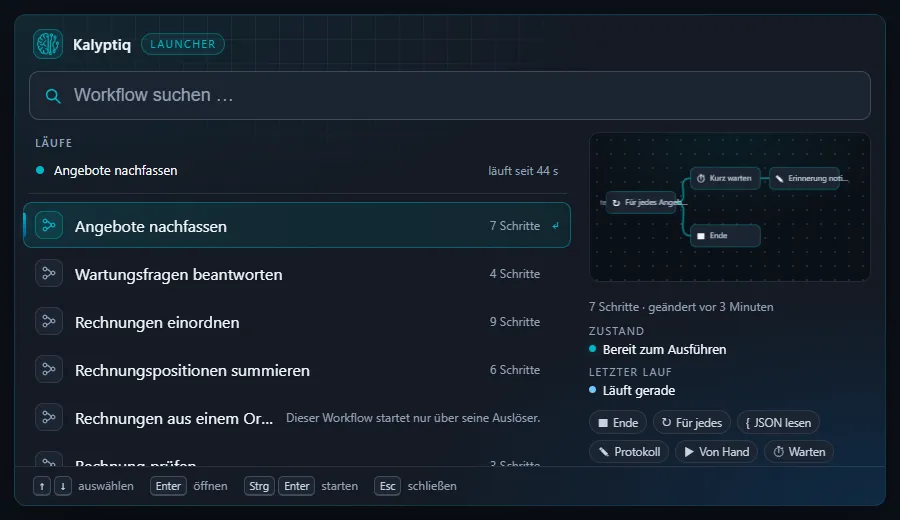Click the Bereit zum Ausführen status
This screenshot has width=900, height=520.
pyautogui.click(x=658, y=350)
